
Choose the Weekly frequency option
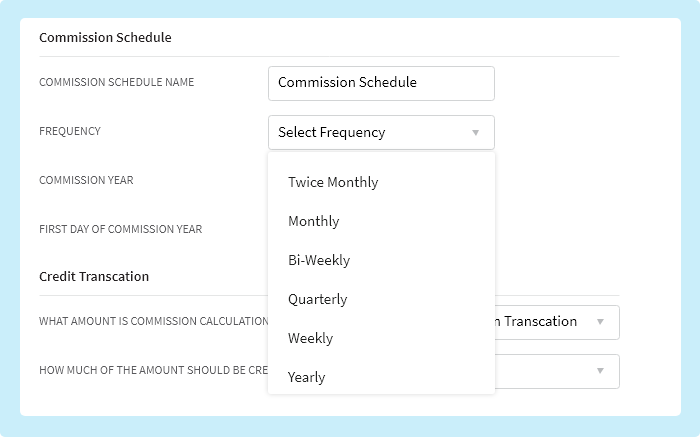click(x=311, y=338)
